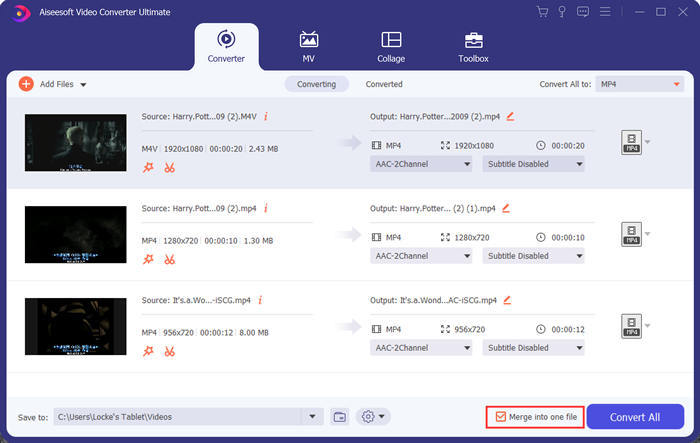This screenshot has width=700, height=443.
Task: Open the feedback chat icon
Action: [583, 12]
